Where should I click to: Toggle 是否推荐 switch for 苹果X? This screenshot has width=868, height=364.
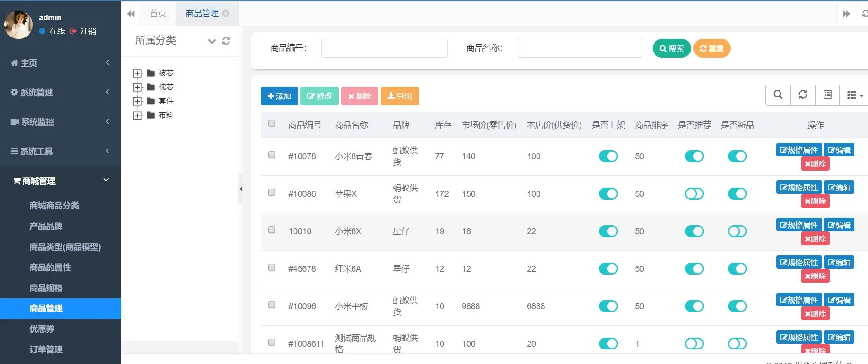(x=694, y=194)
